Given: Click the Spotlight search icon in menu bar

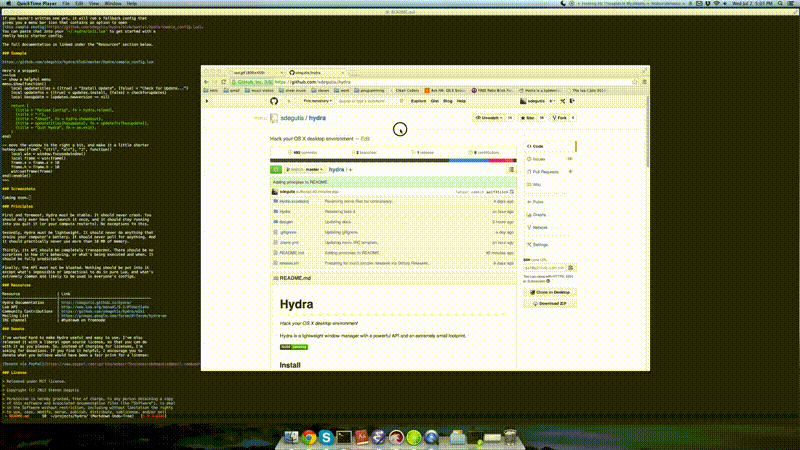Looking at the screenshot, I should pyautogui.click(x=780, y=3).
